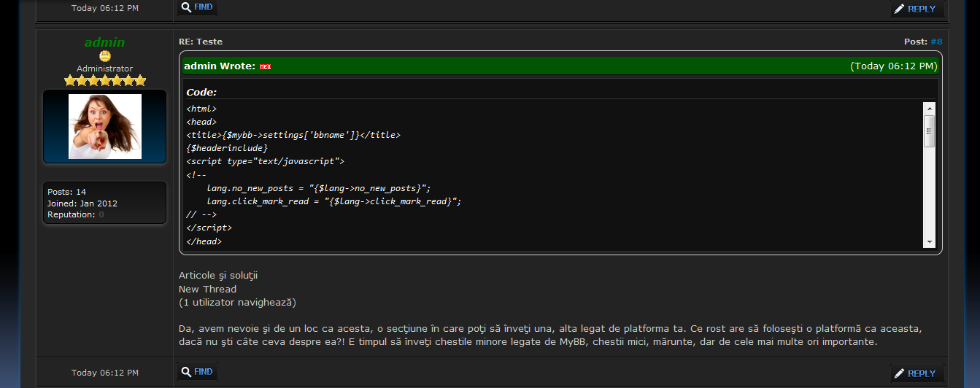The image size is (980, 388).
Task: Click the bottom FIND magnifier button
Action: point(197,371)
